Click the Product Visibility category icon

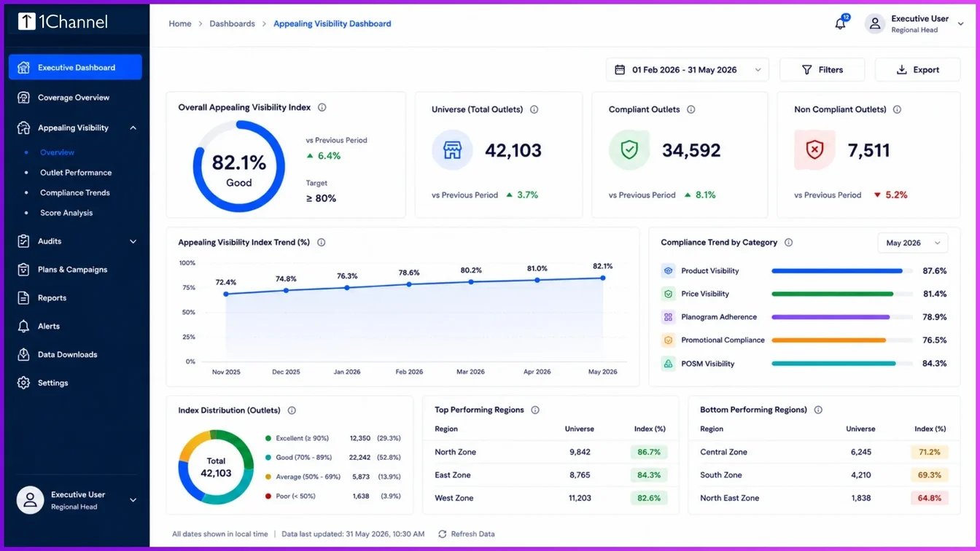[x=668, y=270]
